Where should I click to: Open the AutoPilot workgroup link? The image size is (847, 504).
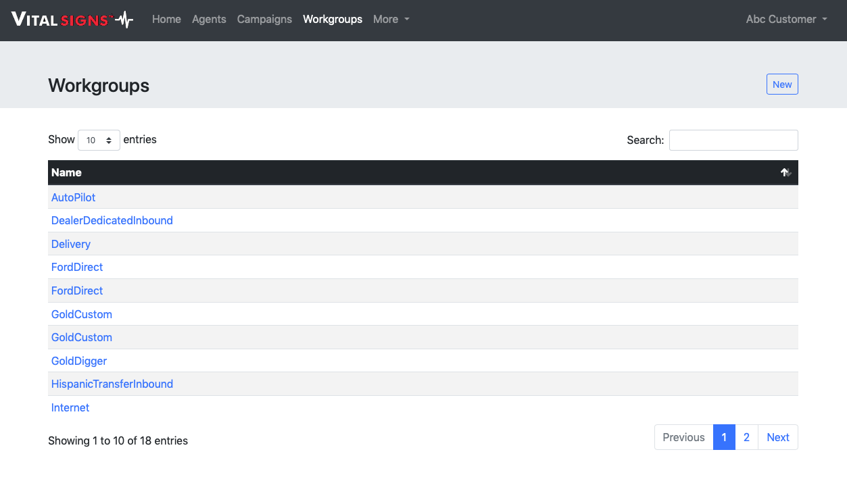coord(74,197)
